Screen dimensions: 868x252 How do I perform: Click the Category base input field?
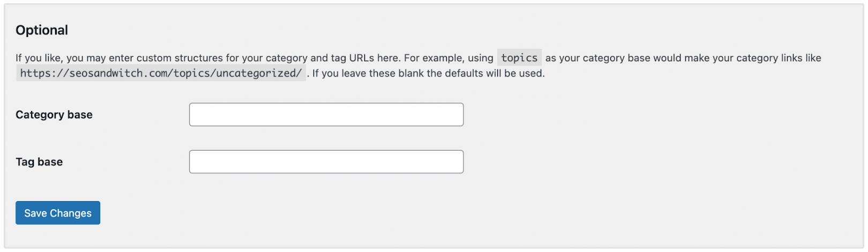(x=326, y=115)
